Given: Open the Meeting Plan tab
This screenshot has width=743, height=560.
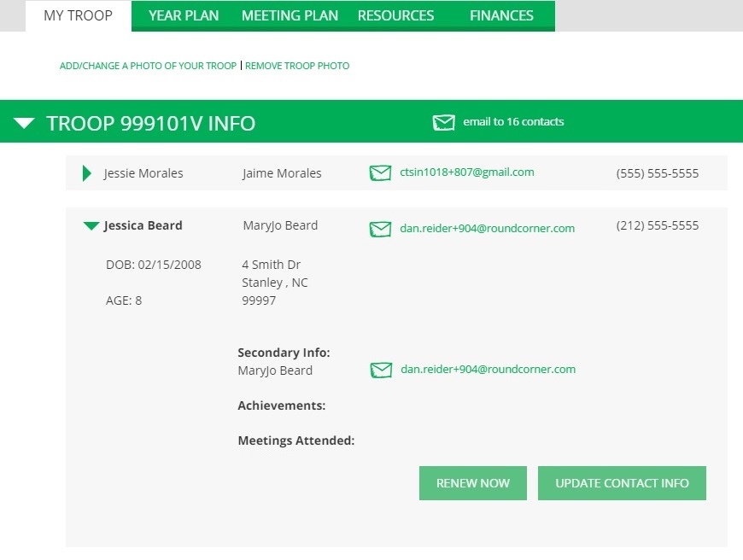Looking at the screenshot, I should [290, 15].
